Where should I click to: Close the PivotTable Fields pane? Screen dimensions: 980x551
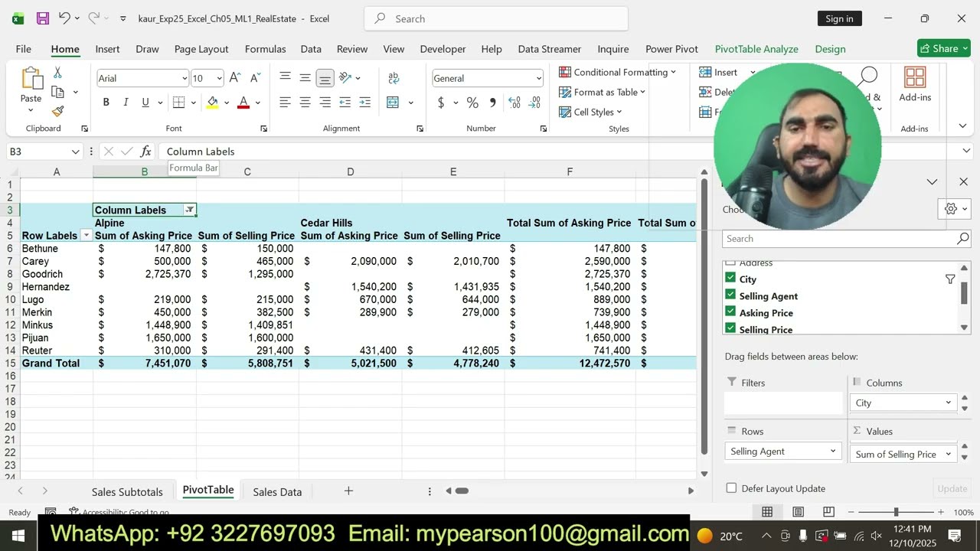coord(963,181)
